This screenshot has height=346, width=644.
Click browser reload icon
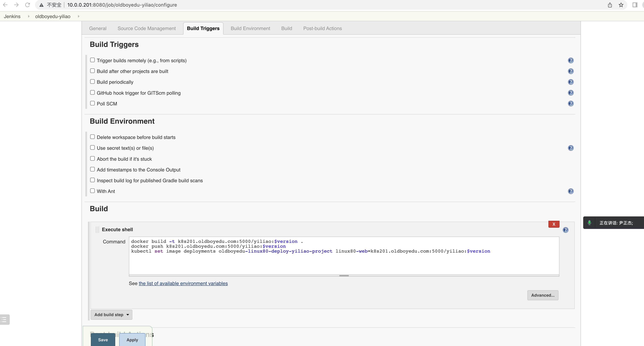coord(27,5)
